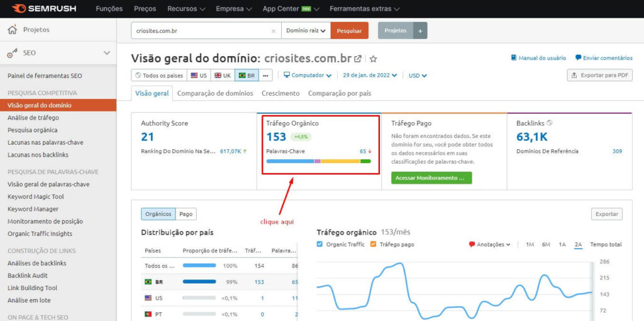This screenshot has width=644, height=321.
Task: Open the date dropdown 29 de jan. de 2022
Action: tap(370, 76)
